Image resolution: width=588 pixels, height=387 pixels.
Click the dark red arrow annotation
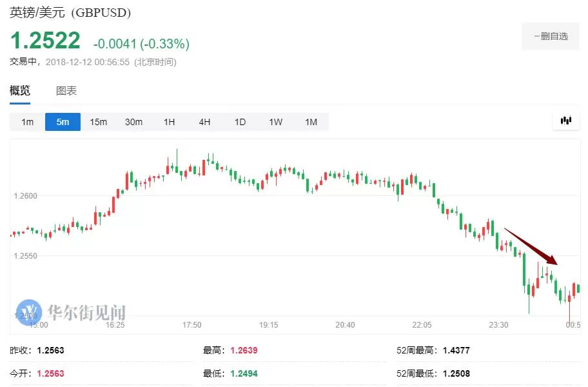pyautogui.click(x=531, y=246)
